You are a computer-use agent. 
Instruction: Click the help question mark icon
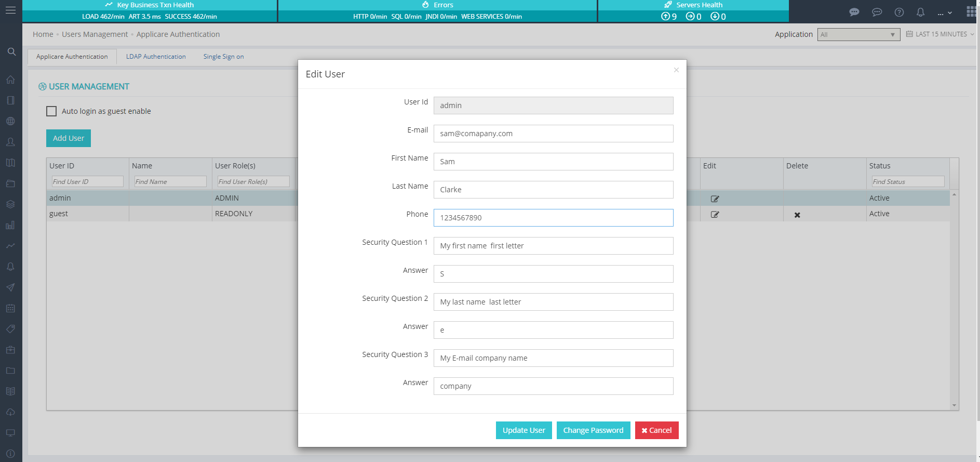pyautogui.click(x=899, y=12)
